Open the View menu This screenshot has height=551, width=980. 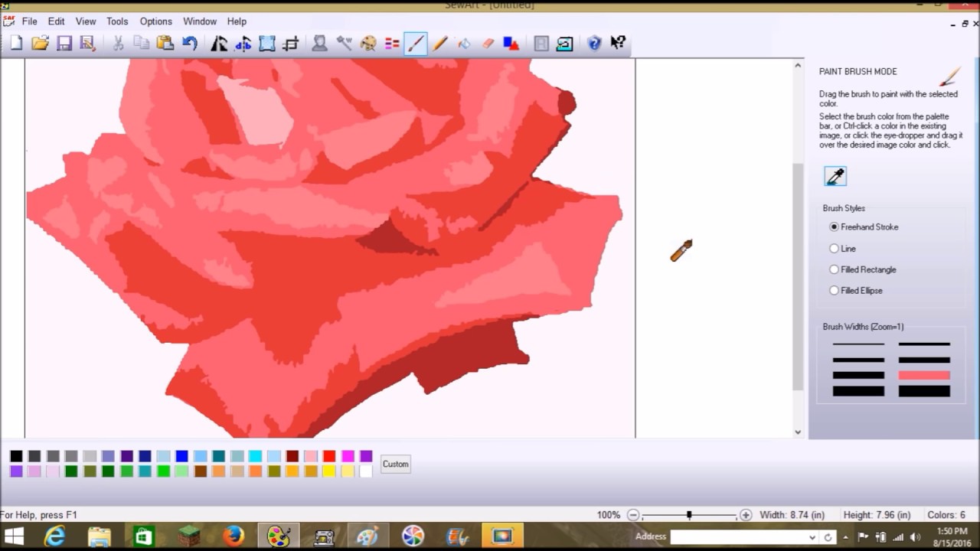pos(86,21)
